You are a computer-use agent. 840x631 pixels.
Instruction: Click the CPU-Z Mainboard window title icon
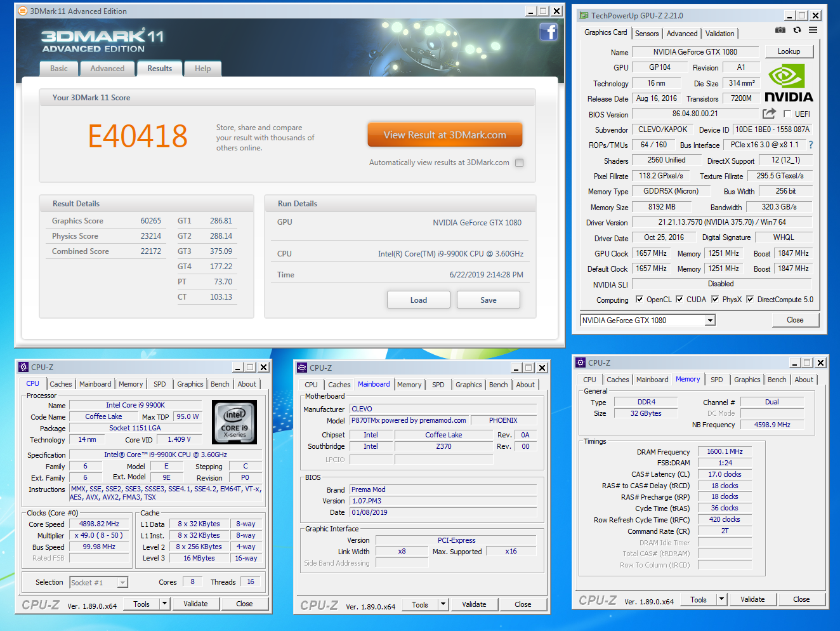click(302, 368)
